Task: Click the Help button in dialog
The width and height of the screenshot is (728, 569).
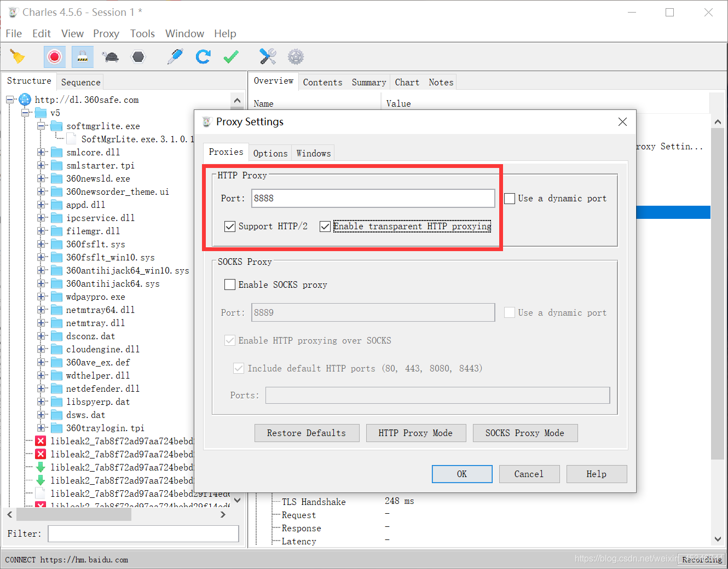Action: click(x=597, y=474)
